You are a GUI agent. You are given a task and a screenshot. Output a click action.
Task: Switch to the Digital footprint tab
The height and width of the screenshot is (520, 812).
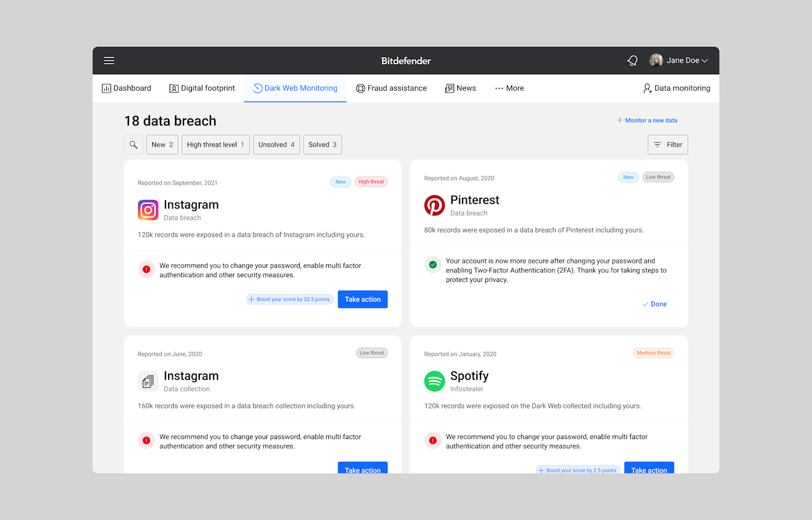pos(202,88)
